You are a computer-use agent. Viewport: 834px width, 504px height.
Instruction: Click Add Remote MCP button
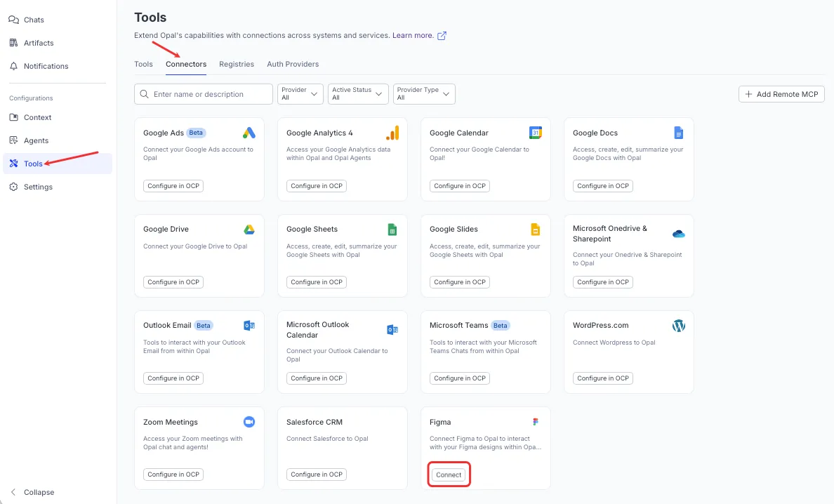pos(781,94)
